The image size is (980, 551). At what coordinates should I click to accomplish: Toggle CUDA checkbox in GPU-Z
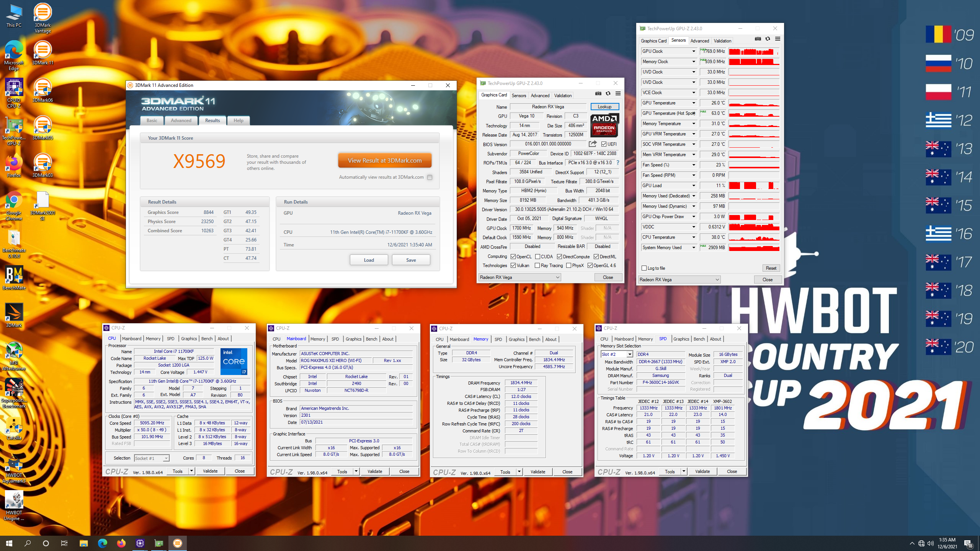coord(537,257)
